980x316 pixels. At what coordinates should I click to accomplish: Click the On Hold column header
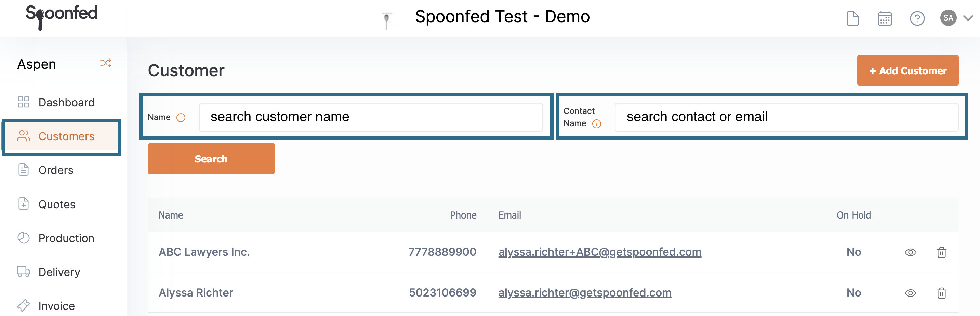[x=853, y=215]
